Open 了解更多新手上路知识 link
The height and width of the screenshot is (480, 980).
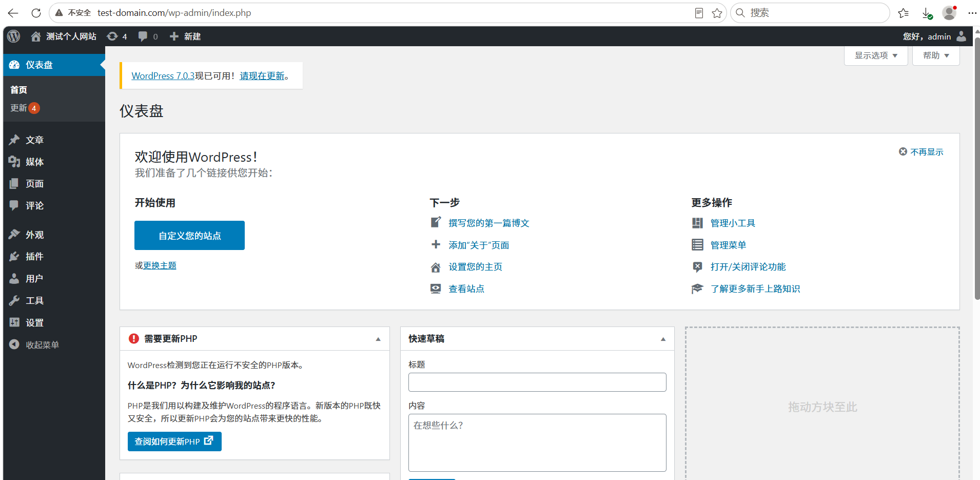point(755,289)
